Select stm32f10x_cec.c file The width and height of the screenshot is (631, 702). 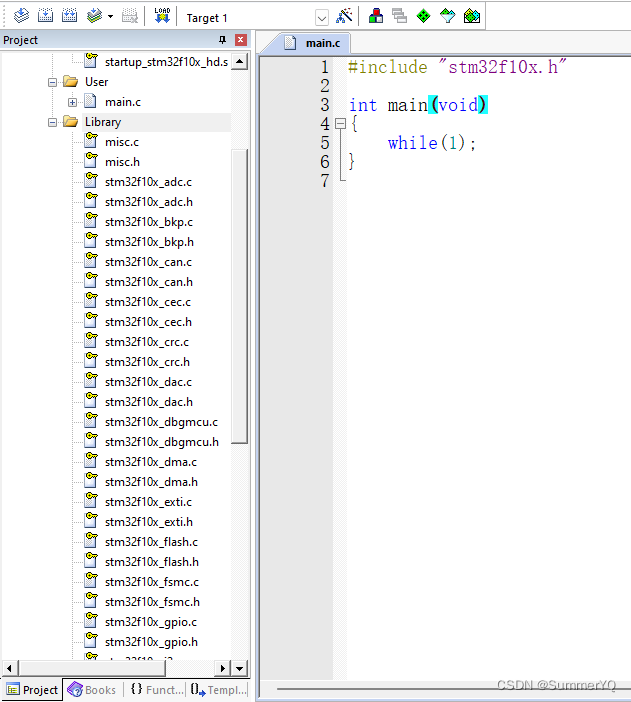click(x=148, y=302)
